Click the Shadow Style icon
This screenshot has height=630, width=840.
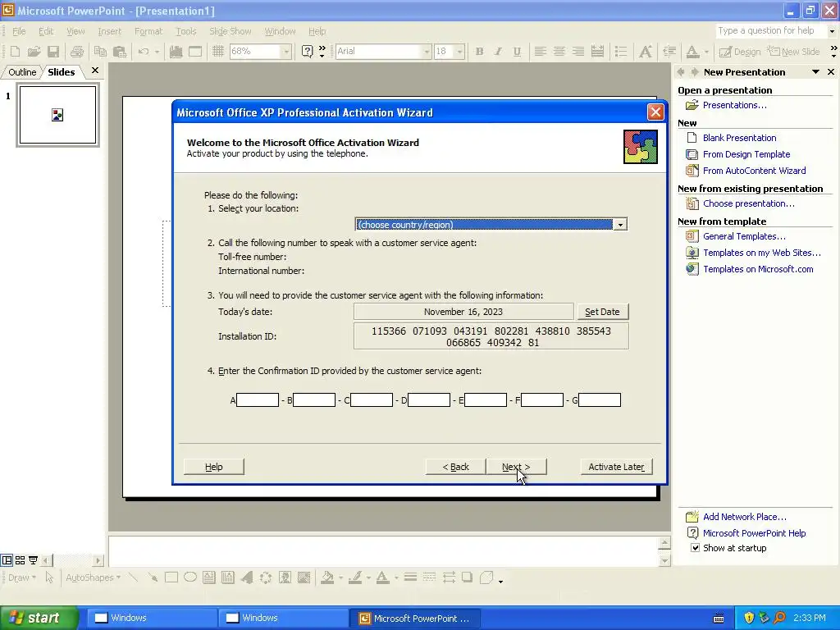point(467,577)
